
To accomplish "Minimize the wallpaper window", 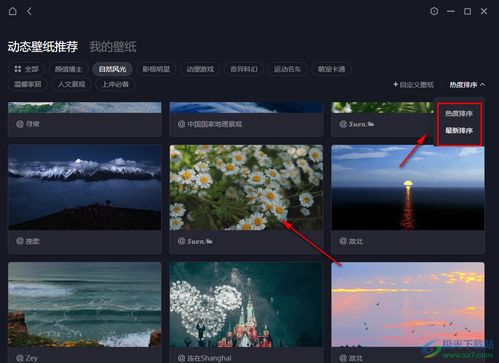I will [451, 11].
